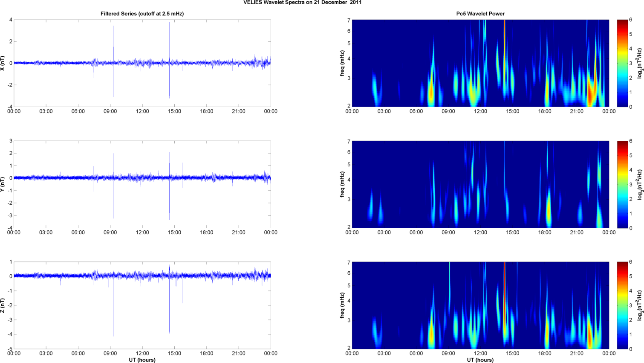Click freq (mHz) label of bottom wavelet plot

tap(342, 305)
